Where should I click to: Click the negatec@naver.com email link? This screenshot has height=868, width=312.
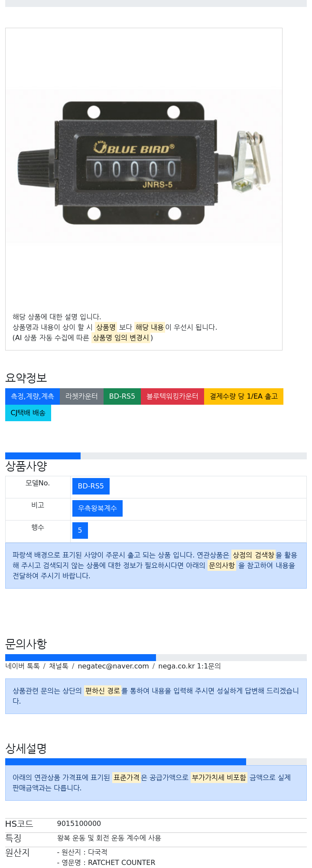coord(113,666)
